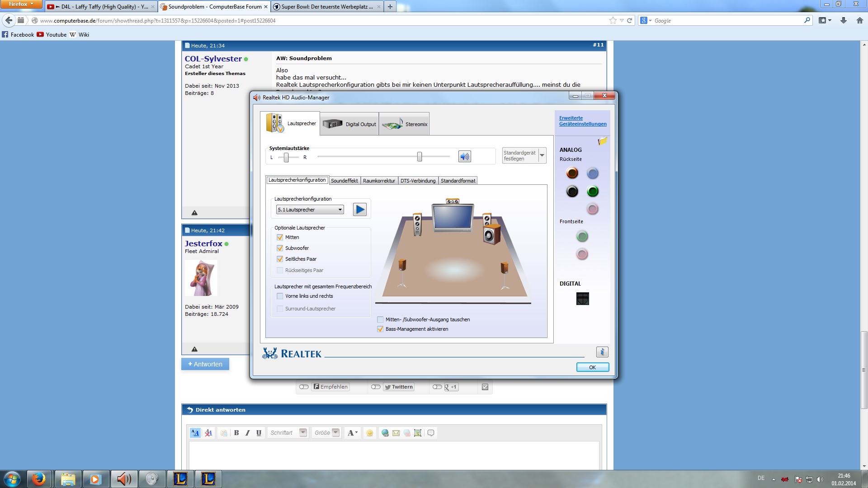This screenshot has width=868, height=488.
Task: Uncheck the Mitten optional speaker checkbox
Action: tap(280, 237)
